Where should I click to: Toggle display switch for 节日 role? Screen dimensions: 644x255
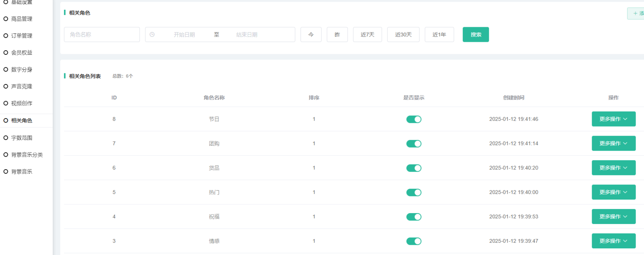click(x=414, y=119)
